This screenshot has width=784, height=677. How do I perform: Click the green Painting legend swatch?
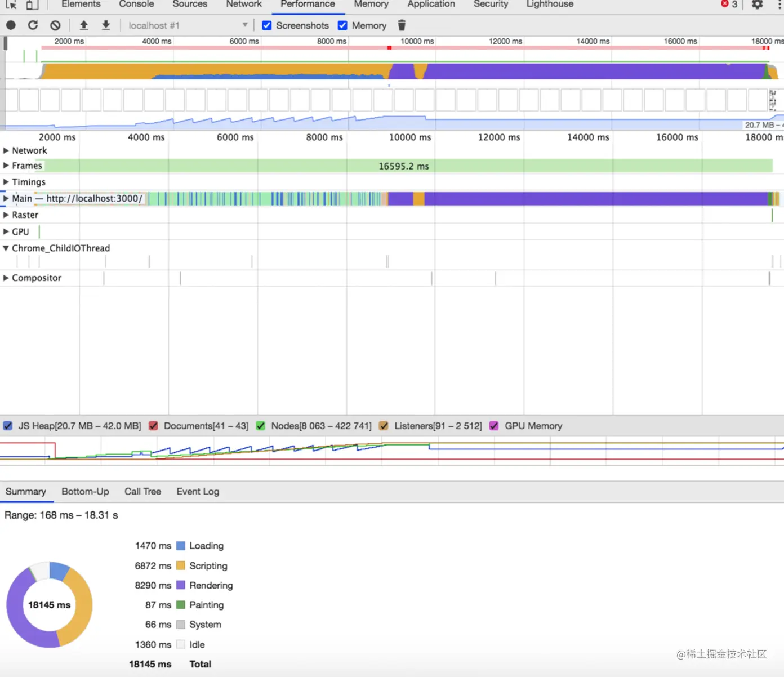pyautogui.click(x=181, y=605)
